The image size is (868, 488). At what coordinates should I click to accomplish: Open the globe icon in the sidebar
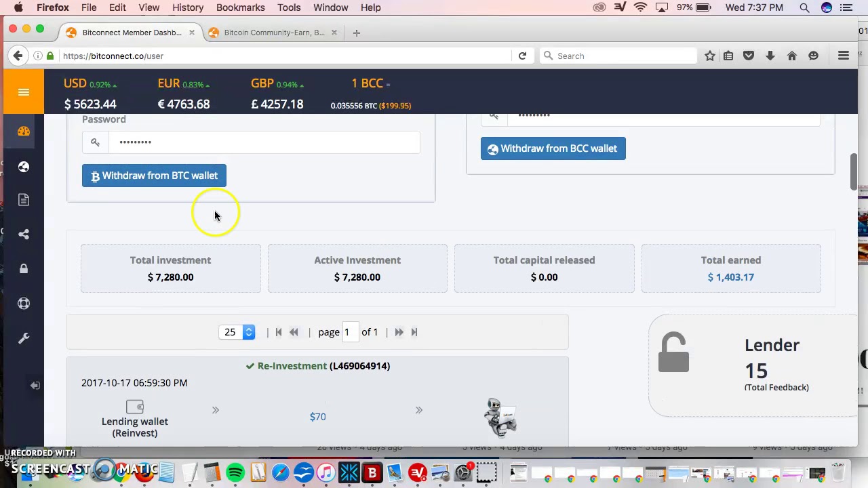click(x=24, y=167)
